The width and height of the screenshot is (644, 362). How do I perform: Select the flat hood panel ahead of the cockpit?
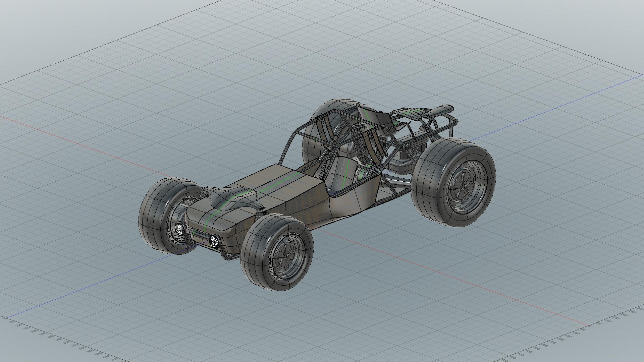click(275, 183)
